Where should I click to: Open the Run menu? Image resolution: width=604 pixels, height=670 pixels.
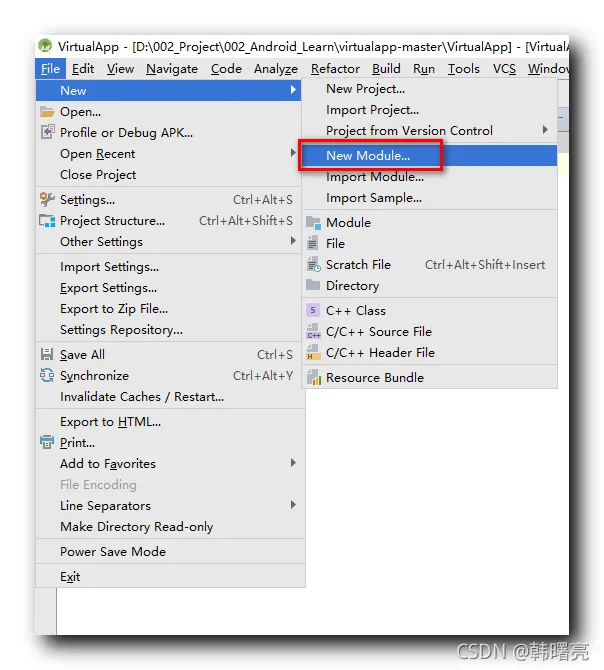(424, 69)
